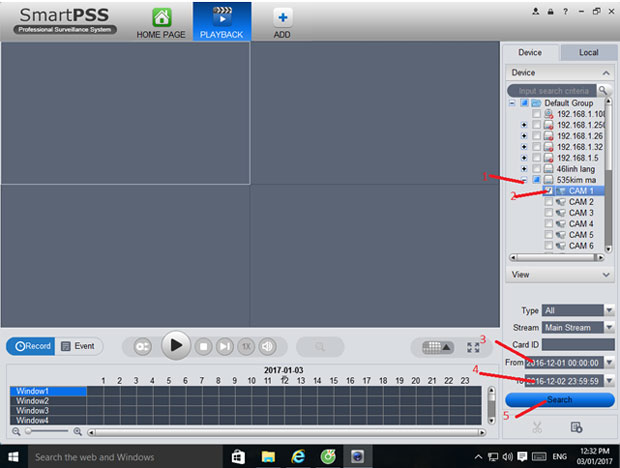The width and height of the screenshot is (620, 468).
Task: Check the 192.168.1.250 device checkbox
Action: click(x=536, y=125)
